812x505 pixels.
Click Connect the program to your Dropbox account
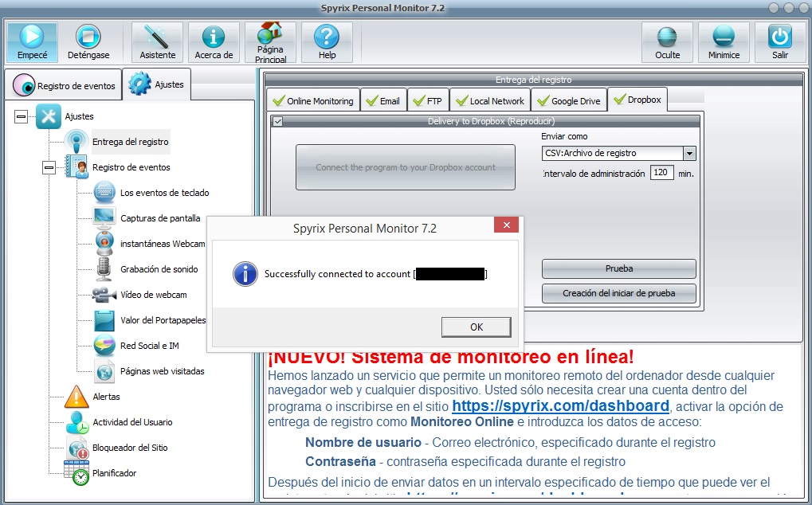(x=406, y=167)
